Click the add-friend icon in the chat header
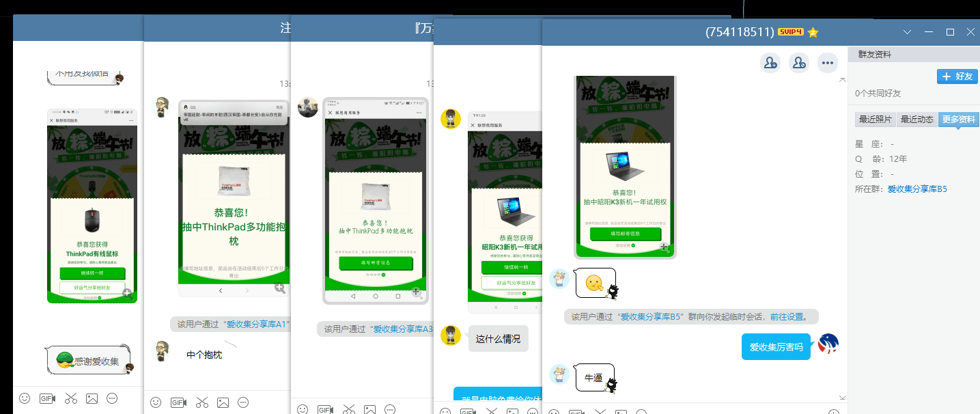This screenshot has height=414, width=980. [770, 63]
